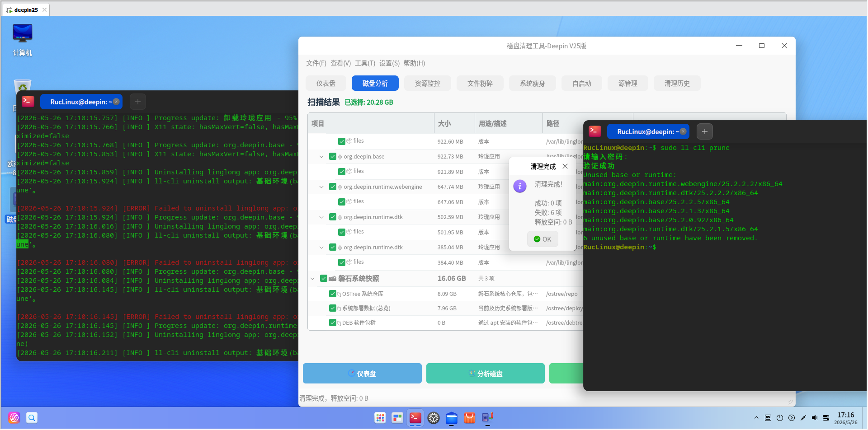Click the disk cleaner tool dock icon

pyautogui.click(x=487, y=418)
